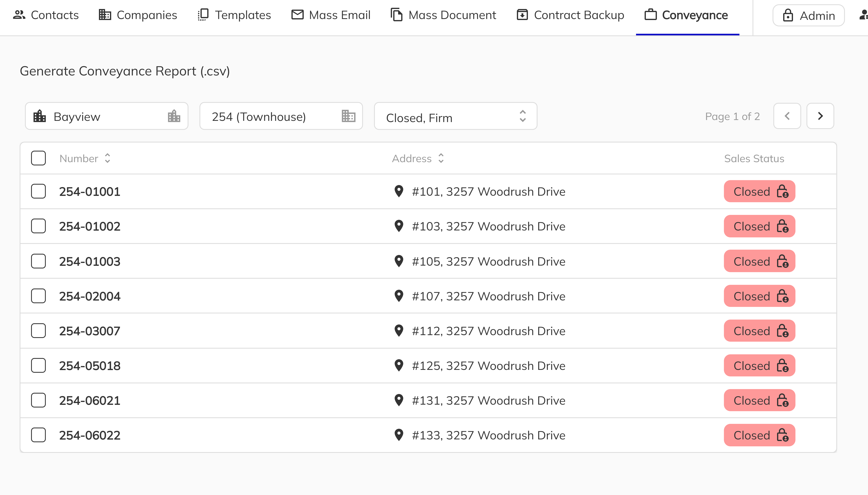
Task: Click the Companies building icon
Action: pyautogui.click(x=104, y=15)
